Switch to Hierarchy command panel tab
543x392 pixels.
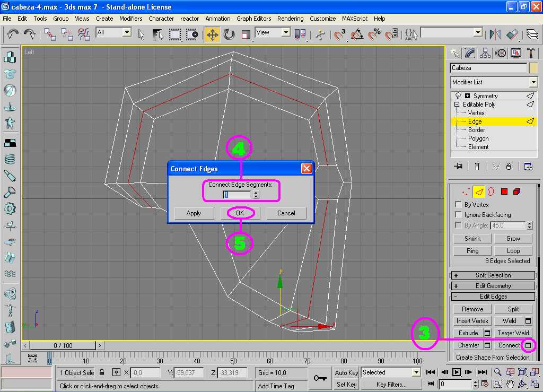coord(485,53)
